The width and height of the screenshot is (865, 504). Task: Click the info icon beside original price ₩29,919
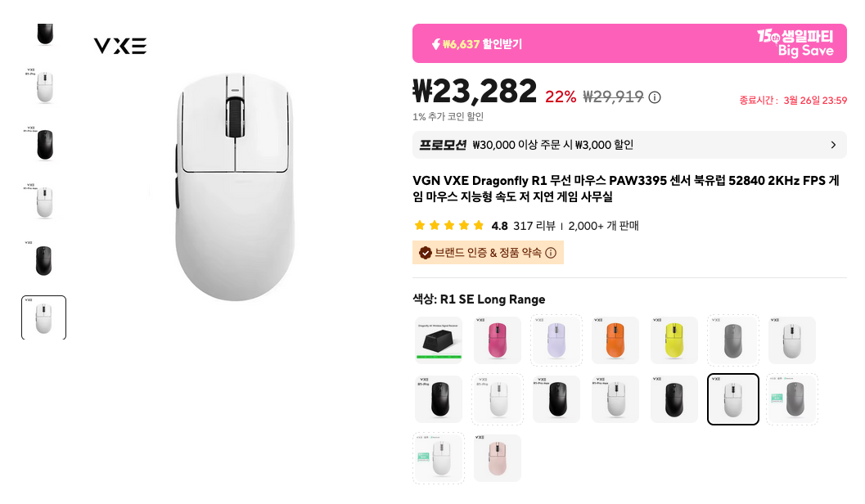[x=654, y=97]
